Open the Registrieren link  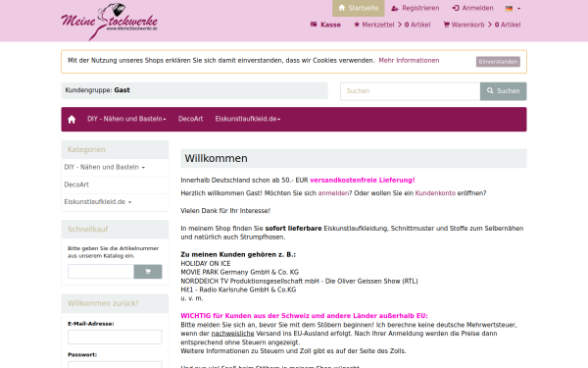pyautogui.click(x=416, y=8)
